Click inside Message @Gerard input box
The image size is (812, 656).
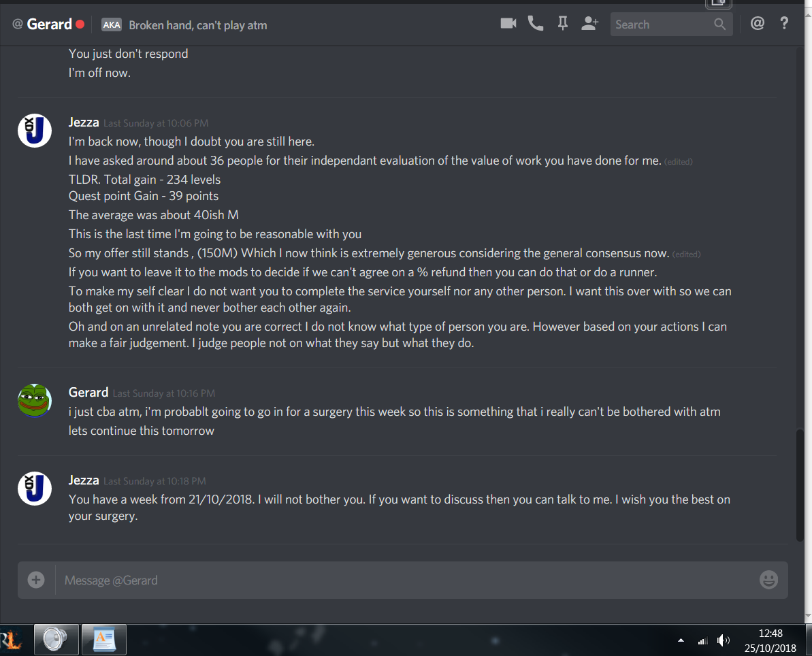406,580
